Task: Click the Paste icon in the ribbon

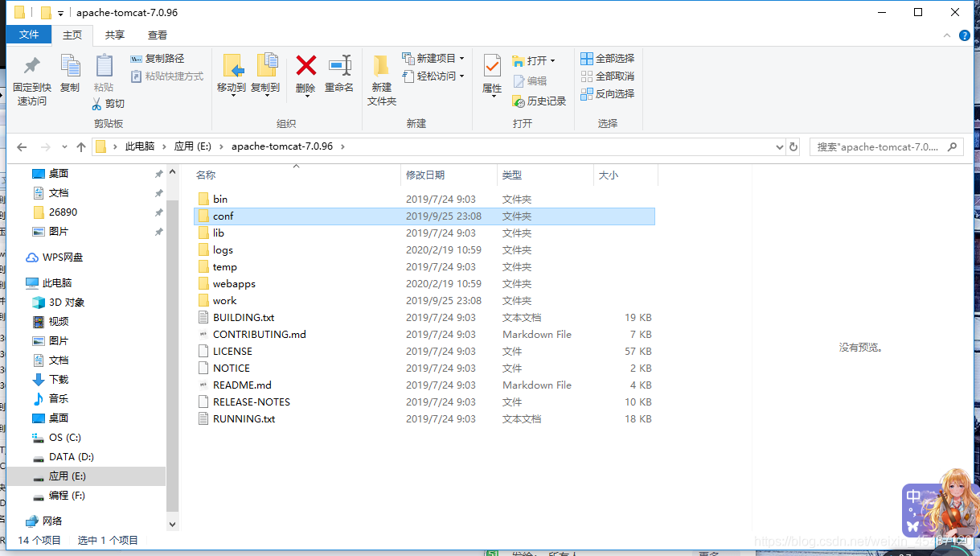Action: tap(104, 67)
